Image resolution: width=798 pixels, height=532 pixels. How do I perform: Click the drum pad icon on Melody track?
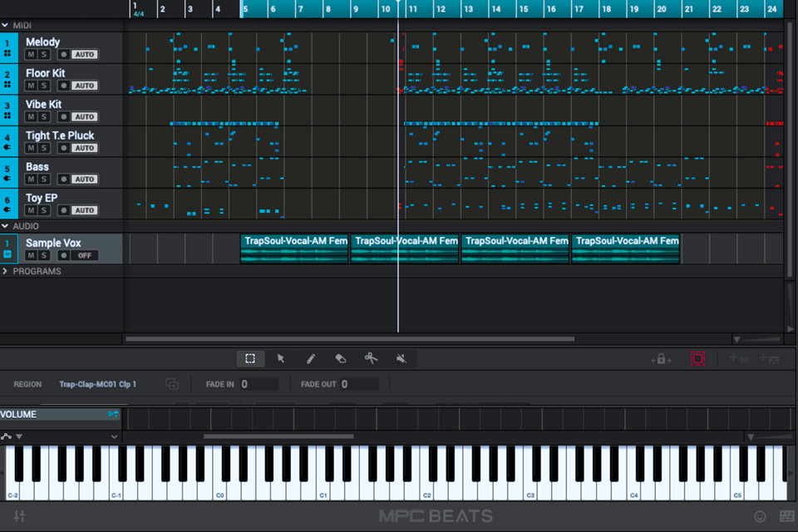point(7,53)
